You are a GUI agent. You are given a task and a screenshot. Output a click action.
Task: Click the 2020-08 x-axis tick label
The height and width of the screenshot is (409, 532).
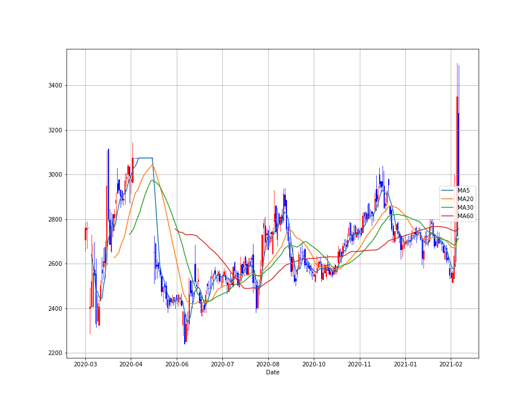coord(268,365)
